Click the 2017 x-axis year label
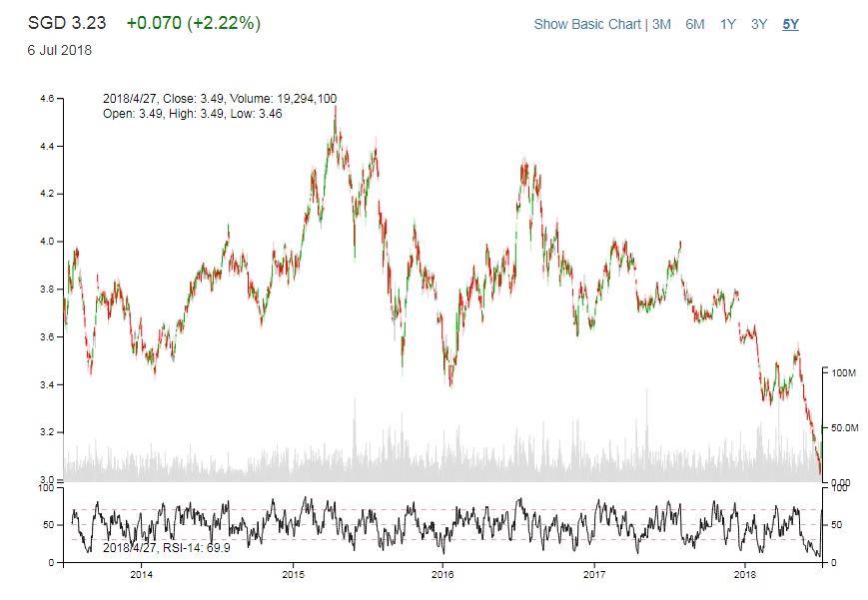This screenshot has height=600, width=868. tap(595, 576)
